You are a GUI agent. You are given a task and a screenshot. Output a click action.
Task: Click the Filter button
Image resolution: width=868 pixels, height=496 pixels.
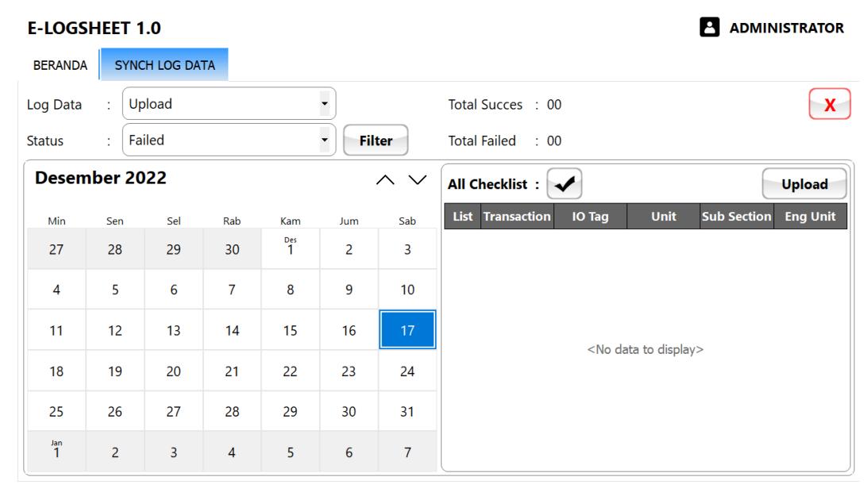(x=376, y=140)
